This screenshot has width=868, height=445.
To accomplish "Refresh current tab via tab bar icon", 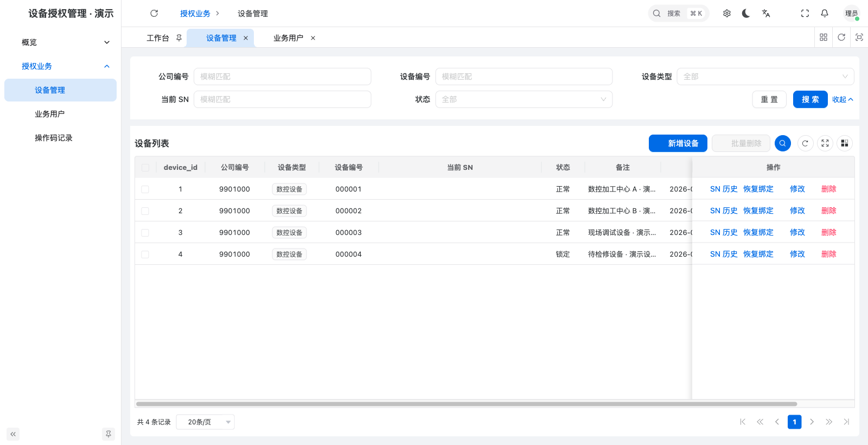I will tap(841, 37).
